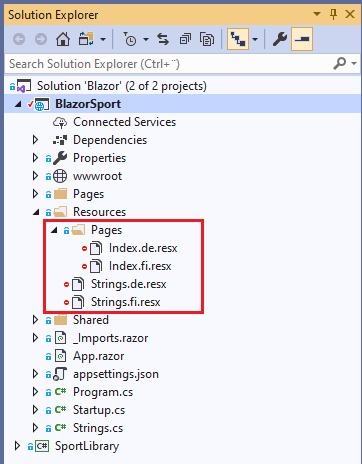Click the Connected Services cloud icon
This screenshot has width=362, height=464.
pyautogui.click(x=60, y=122)
